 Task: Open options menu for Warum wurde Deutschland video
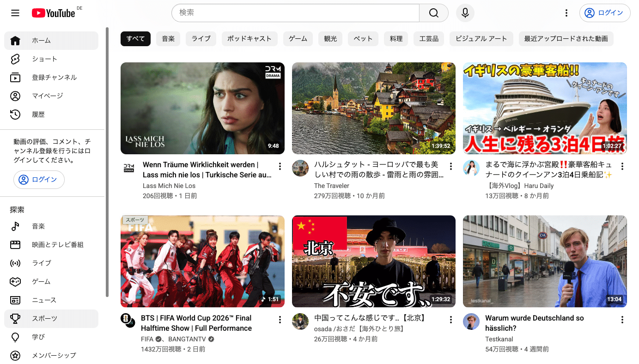tap(622, 320)
